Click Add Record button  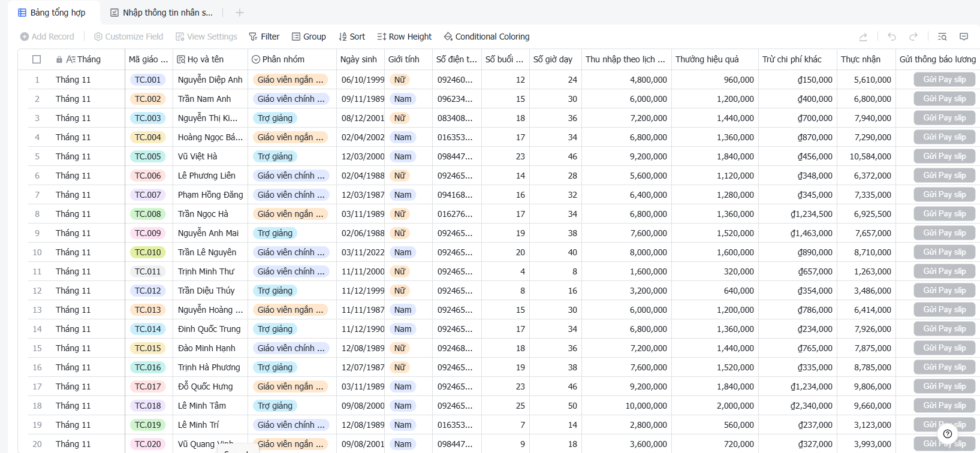[47, 37]
